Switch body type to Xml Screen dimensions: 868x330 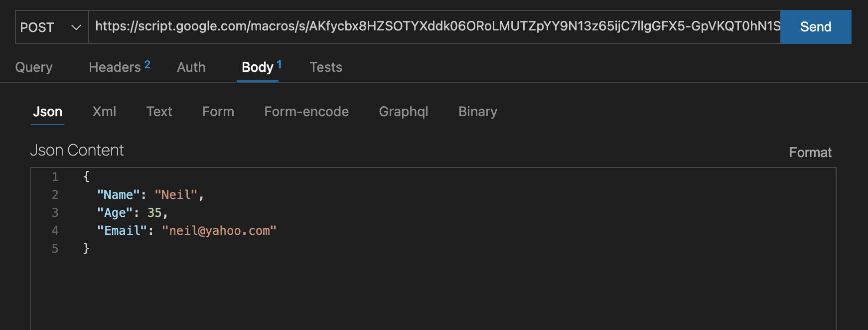pyautogui.click(x=104, y=112)
